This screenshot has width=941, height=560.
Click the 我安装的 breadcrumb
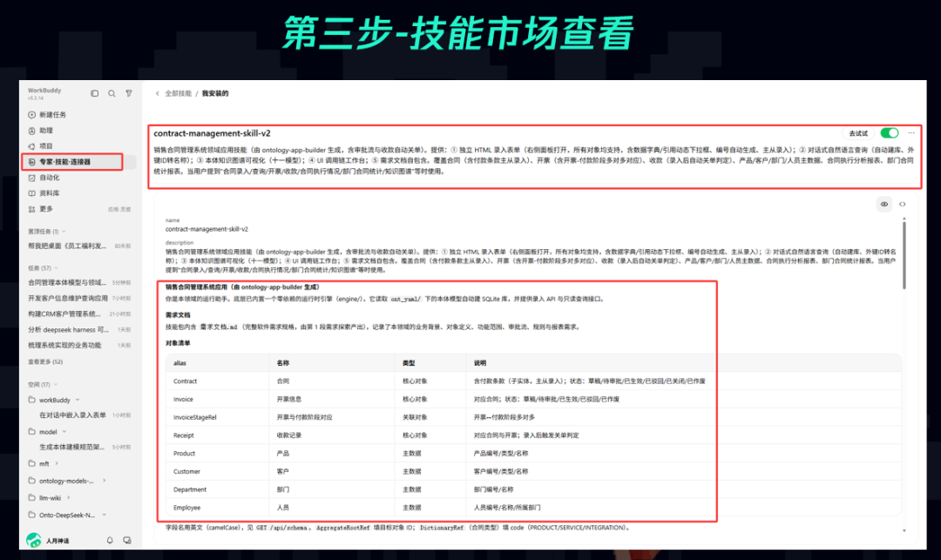point(215,93)
